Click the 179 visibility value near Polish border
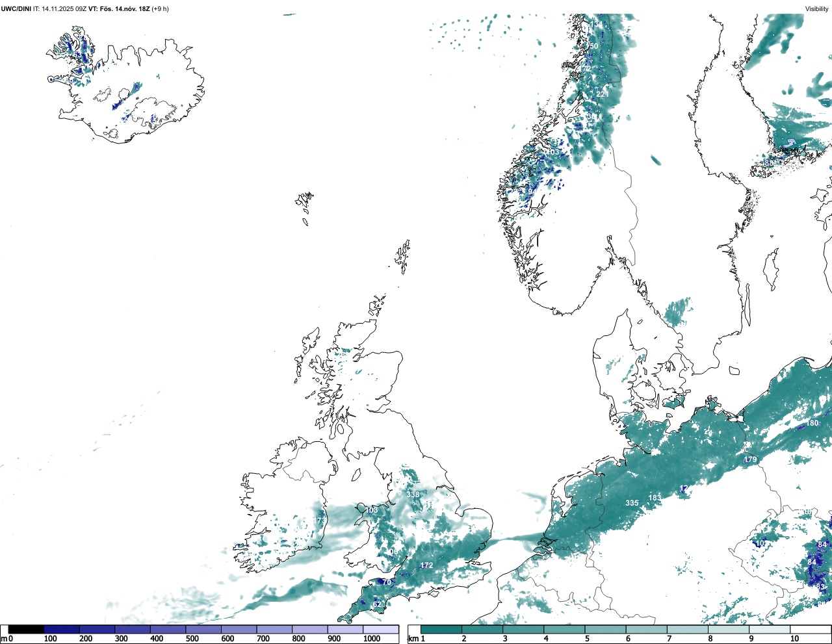This screenshot has height=644, width=832. pos(751,459)
